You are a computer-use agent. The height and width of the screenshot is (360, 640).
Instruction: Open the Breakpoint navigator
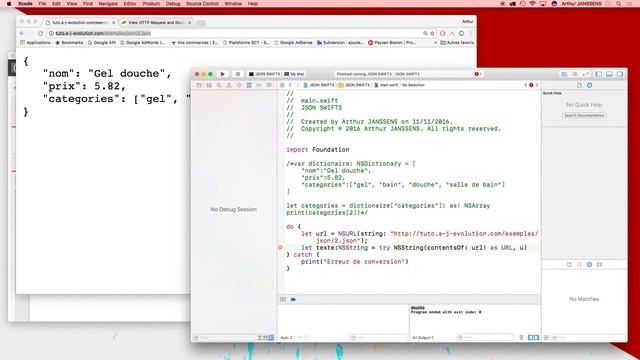pyautogui.click(x=259, y=85)
